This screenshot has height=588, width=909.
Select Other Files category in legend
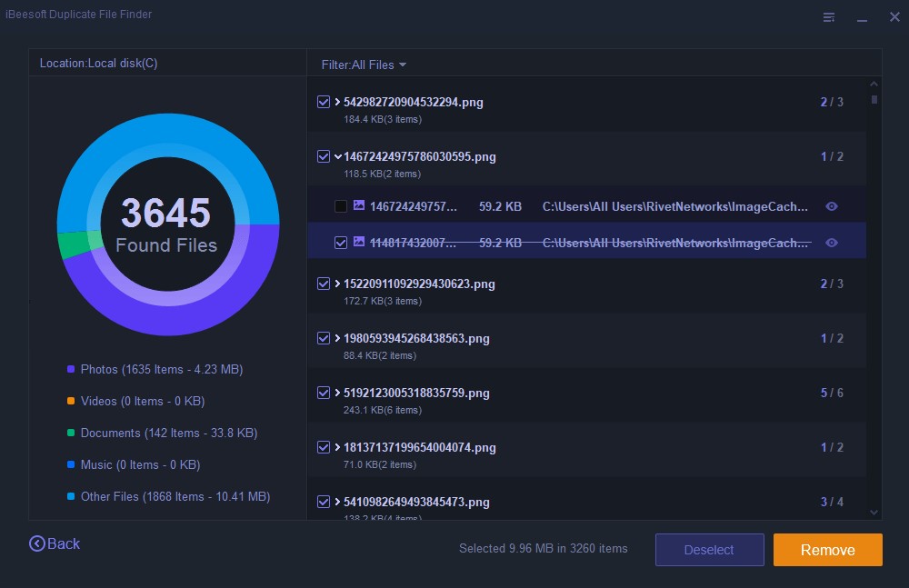coord(175,496)
